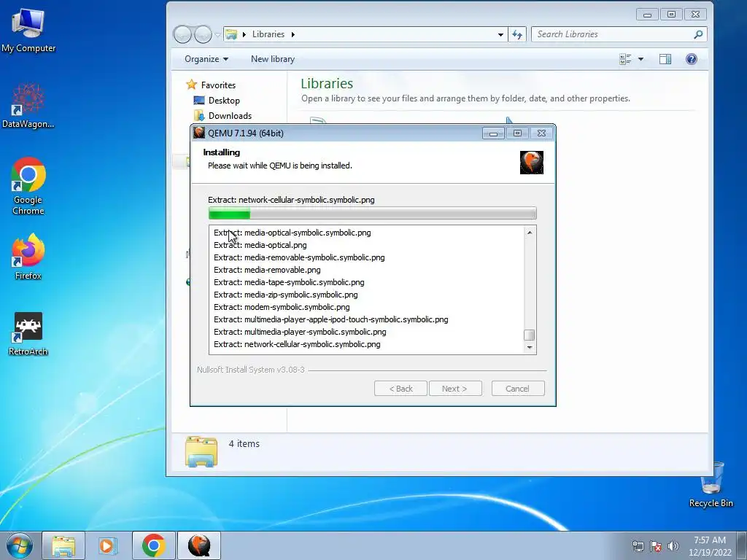Select log line media-removable.png
This screenshot has width=747, height=560.
tap(267, 270)
